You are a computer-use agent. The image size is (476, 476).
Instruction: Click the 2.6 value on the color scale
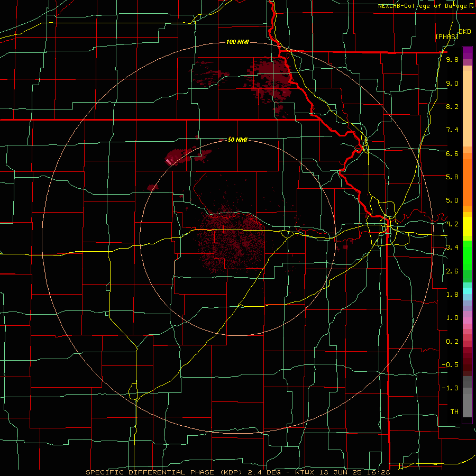coord(452,271)
